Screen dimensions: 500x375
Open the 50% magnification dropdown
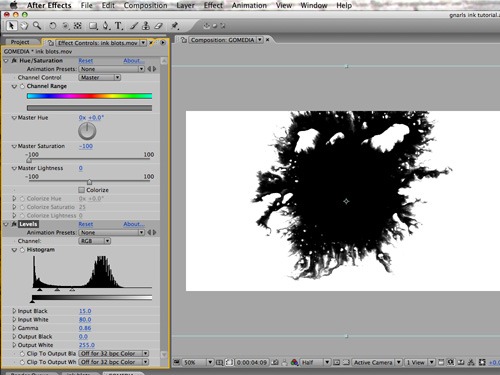coord(198,362)
